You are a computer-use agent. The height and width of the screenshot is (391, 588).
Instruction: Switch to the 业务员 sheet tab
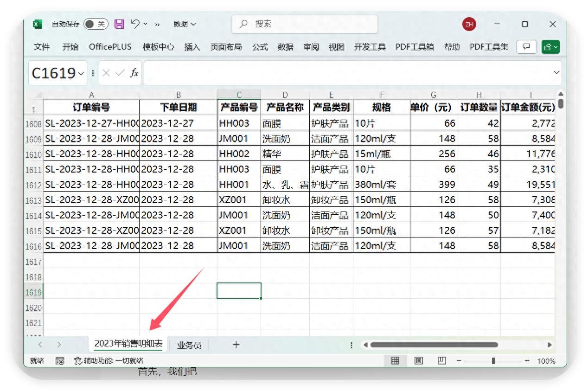click(x=189, y=345)
